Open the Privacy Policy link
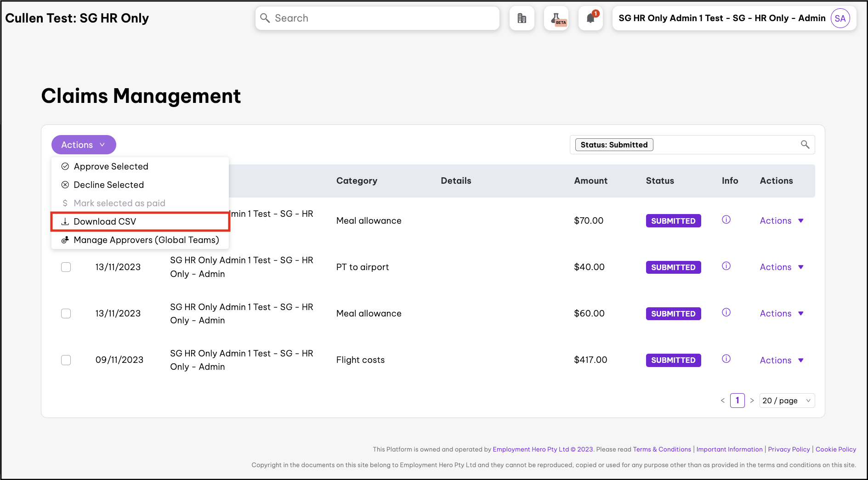This screenshot has height=480, width=868. tap(789, 449)
